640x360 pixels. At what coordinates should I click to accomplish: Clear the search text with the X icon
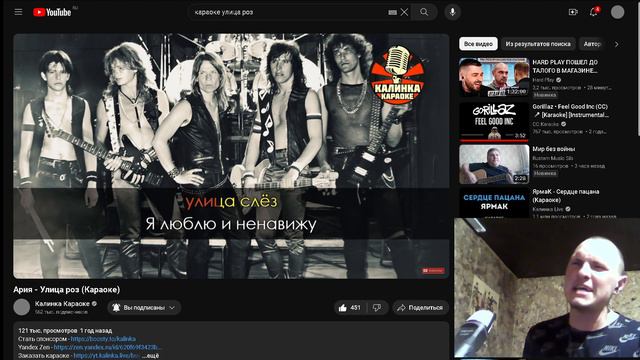click(x=404, y=12)
